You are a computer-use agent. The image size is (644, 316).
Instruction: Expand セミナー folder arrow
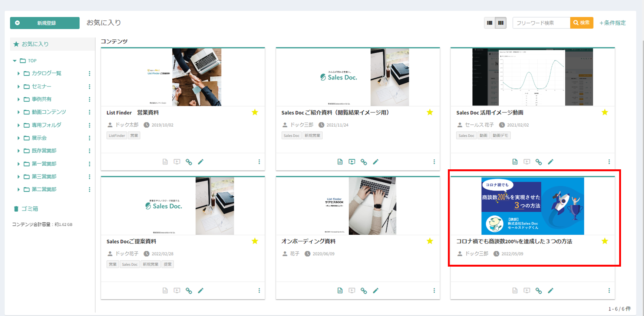tap(19, 87)
